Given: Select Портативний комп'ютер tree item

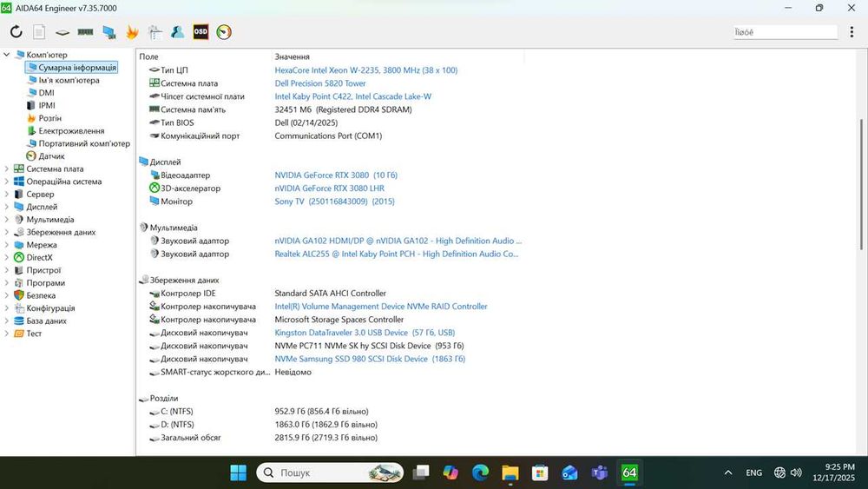Looking at the screenshot, I should [x=84, y=143].
